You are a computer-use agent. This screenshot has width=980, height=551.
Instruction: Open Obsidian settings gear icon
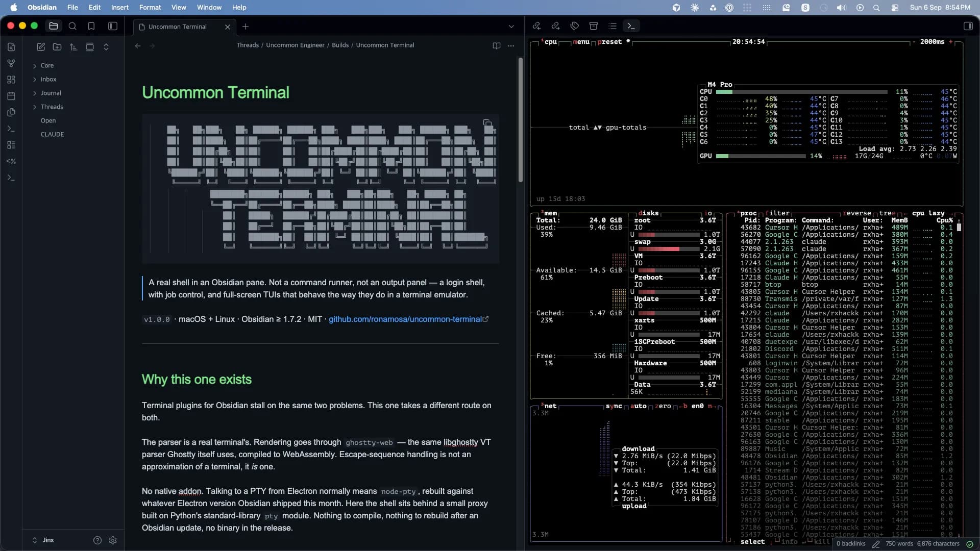[x=113, y=540]
